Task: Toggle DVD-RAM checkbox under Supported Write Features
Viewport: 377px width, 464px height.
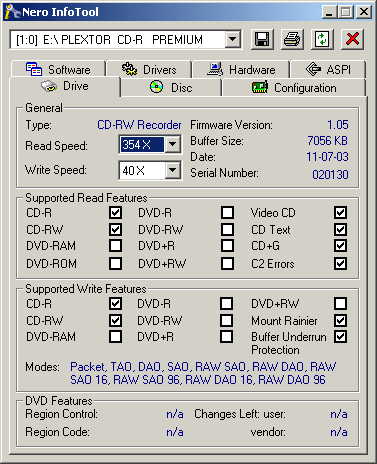Action: click(115, 337)
